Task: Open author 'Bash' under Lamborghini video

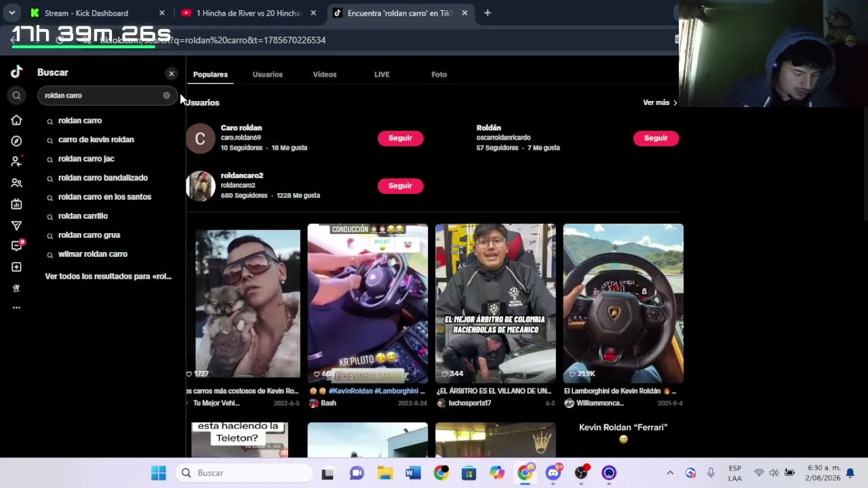Action: (x=328, y=403)
